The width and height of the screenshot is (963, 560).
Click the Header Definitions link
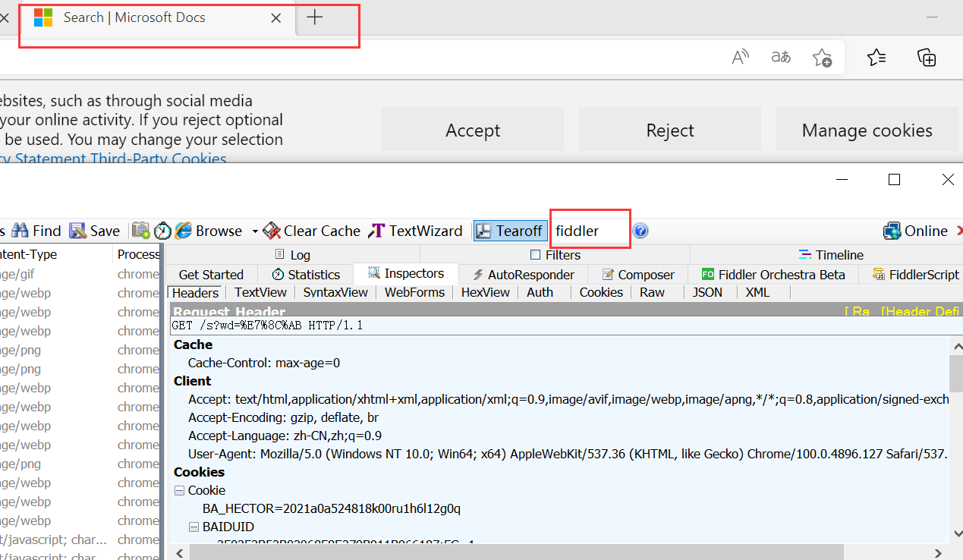click(921, 311)
